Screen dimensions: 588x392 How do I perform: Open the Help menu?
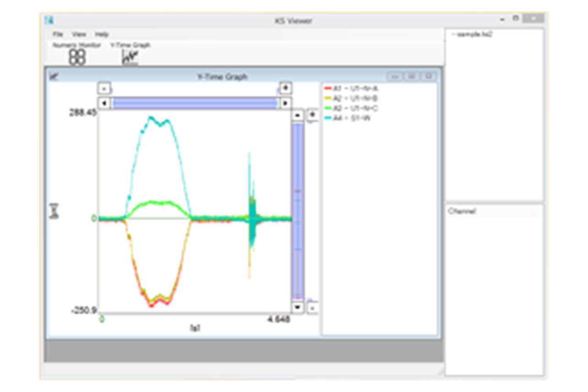click(101, 34)
